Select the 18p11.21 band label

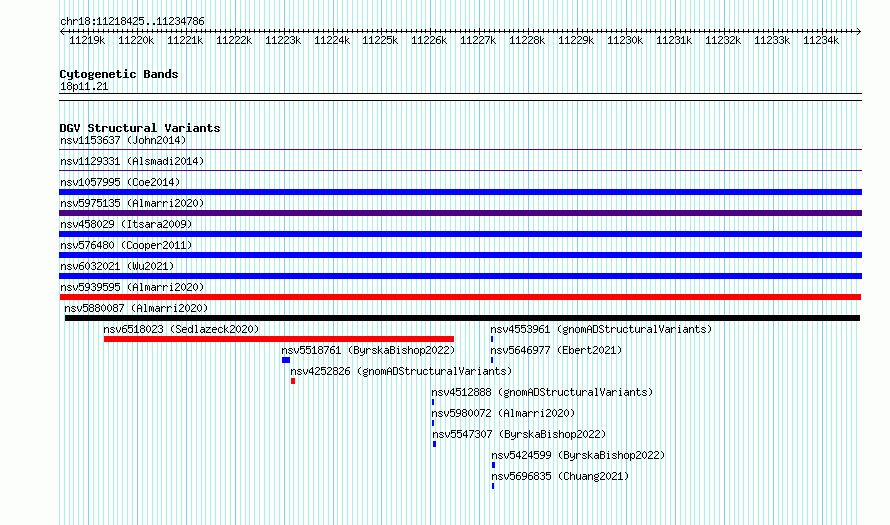point(84,86)
